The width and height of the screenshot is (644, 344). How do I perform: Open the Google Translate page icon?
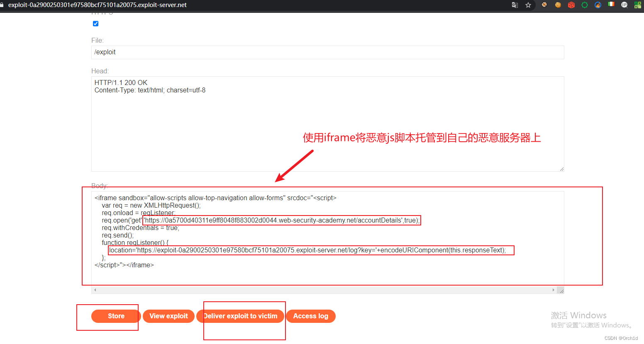coord(515,5)
